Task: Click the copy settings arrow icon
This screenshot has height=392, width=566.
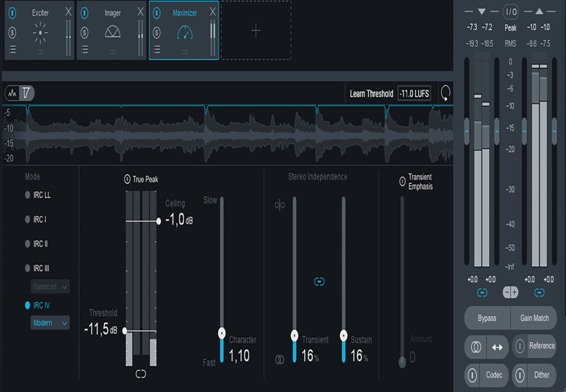Action: (x=497, y=347)
